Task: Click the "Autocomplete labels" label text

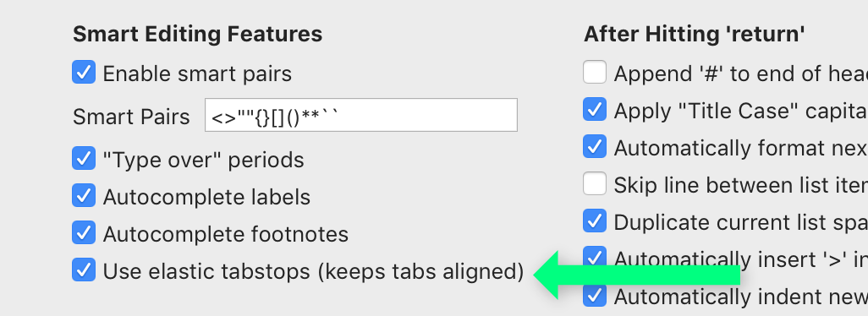Action: click(206, 197)
